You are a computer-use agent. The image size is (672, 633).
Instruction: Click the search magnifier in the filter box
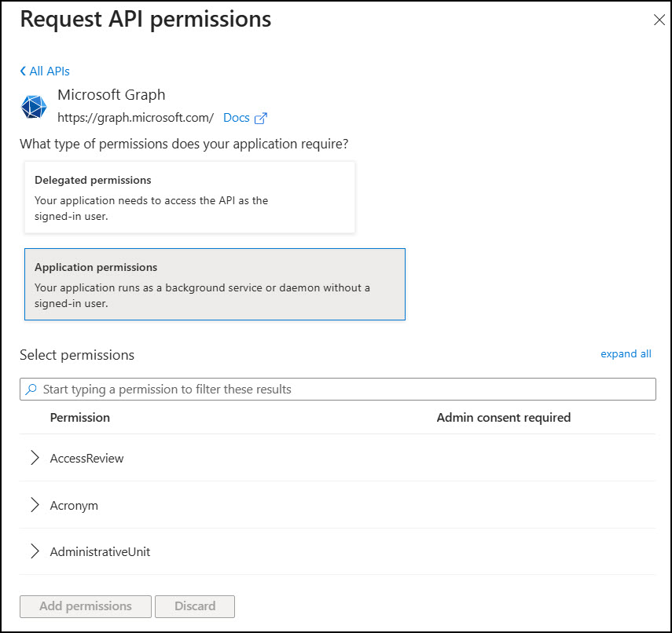click(x=30, y=389)
